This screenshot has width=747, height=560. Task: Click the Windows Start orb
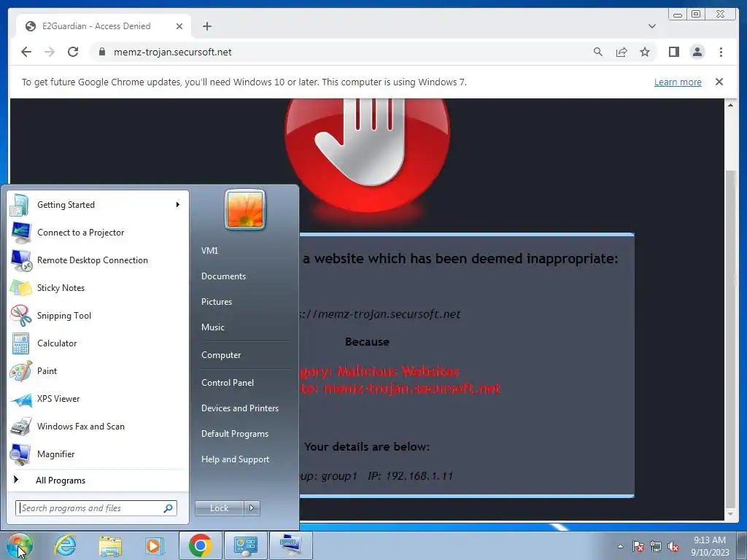[19, 545]
